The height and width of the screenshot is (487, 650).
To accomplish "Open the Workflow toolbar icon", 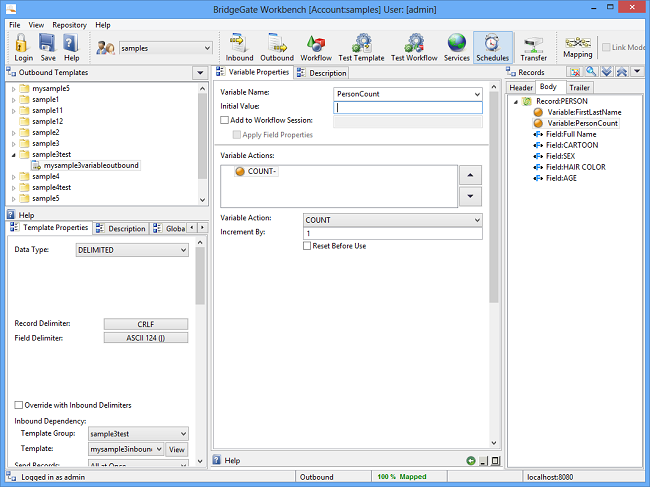I will pos(315,43).
